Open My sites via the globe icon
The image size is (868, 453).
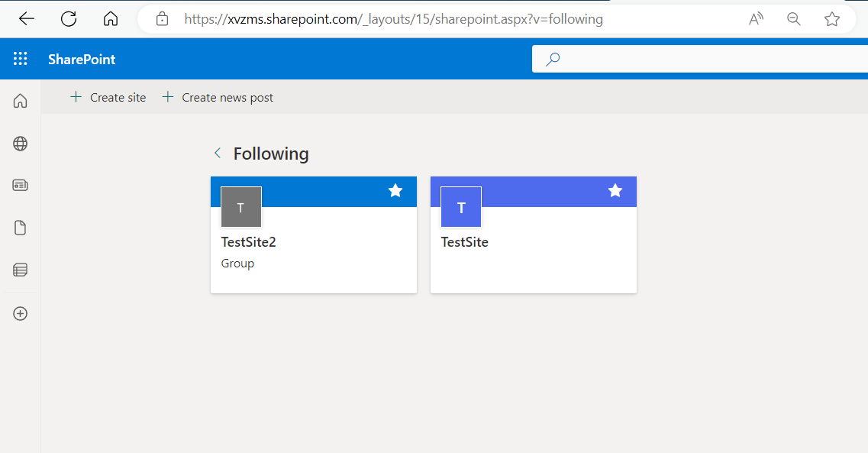tap(20, 144)
